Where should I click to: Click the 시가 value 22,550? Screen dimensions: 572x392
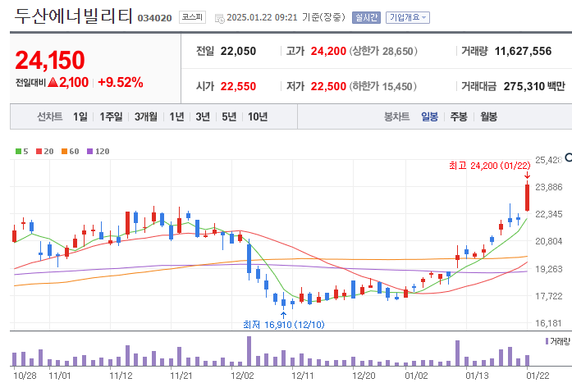tap(238, 86)
